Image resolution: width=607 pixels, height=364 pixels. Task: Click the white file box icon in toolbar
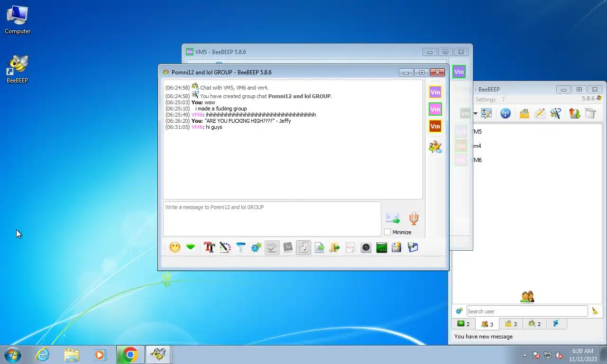pyautogui.click(x=590, y=113)
